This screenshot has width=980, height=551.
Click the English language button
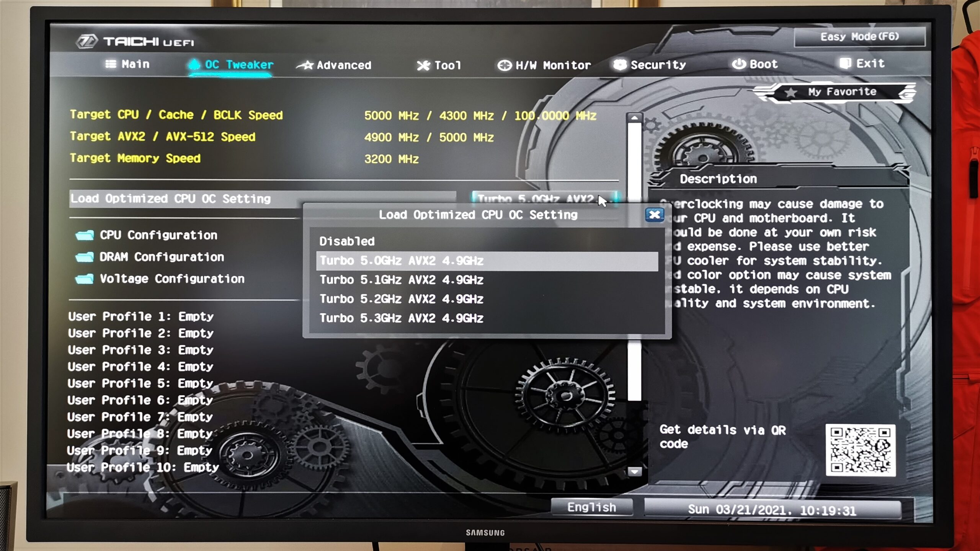click(591, 507)
